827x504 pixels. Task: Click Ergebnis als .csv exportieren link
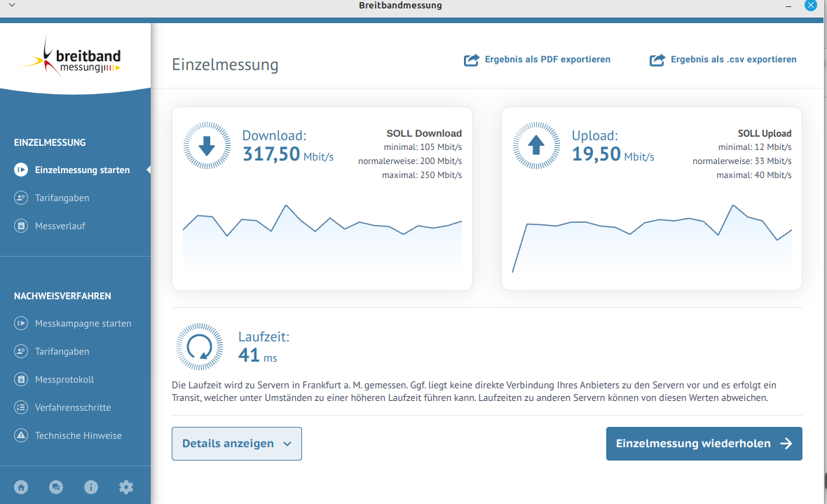pos(733,60)
